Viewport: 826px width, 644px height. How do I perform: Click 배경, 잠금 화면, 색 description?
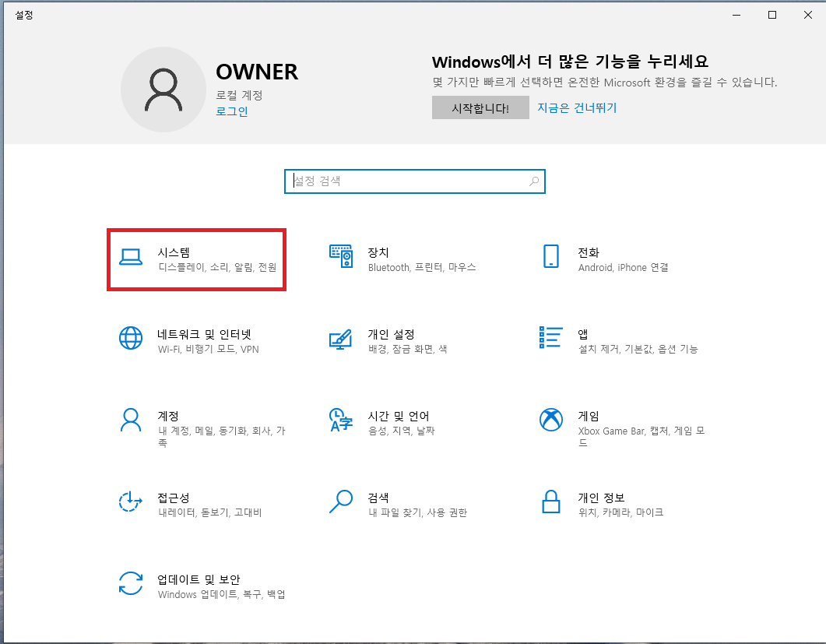[x=407, y=349]
